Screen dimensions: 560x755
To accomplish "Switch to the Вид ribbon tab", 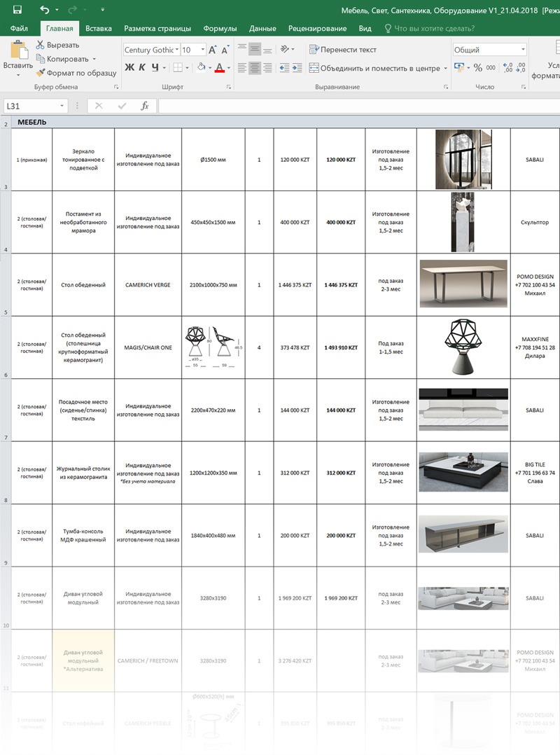I will (365, 29).
